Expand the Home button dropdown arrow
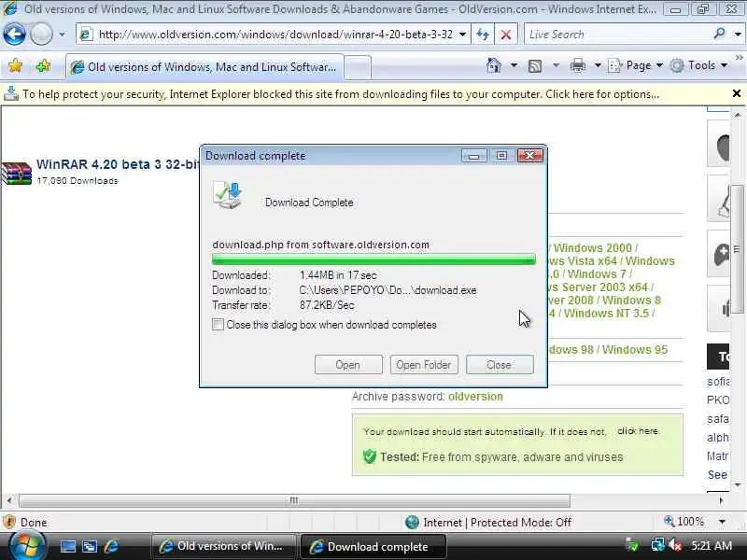The width and height of the screenshot is (747, 560). (x=514, y=65)
